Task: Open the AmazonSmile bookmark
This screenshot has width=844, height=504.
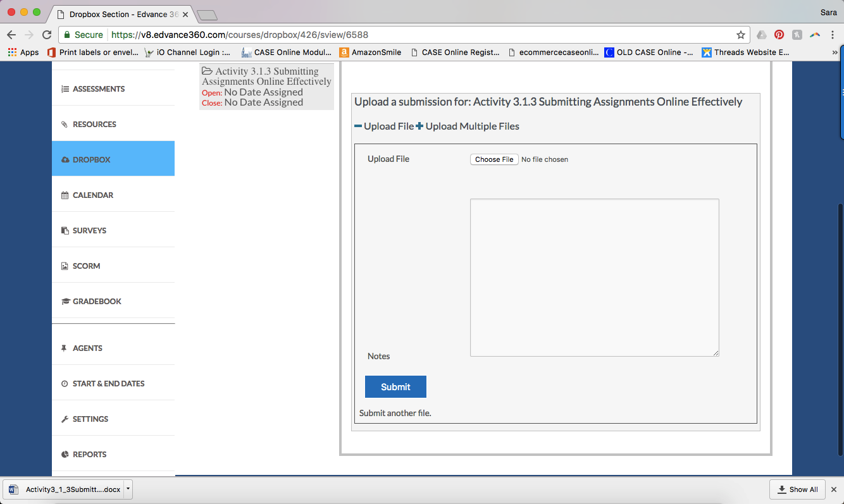Action: tap(371, 52)
